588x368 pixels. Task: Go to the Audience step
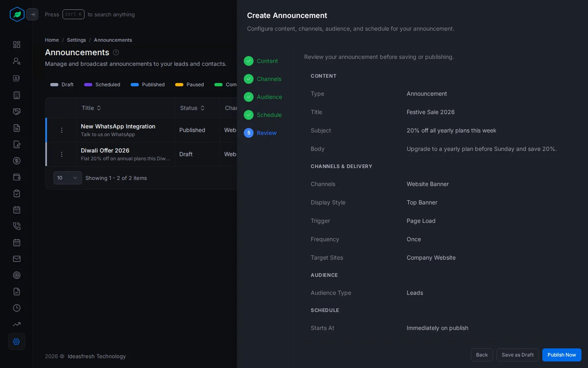(x=263, y=97)
